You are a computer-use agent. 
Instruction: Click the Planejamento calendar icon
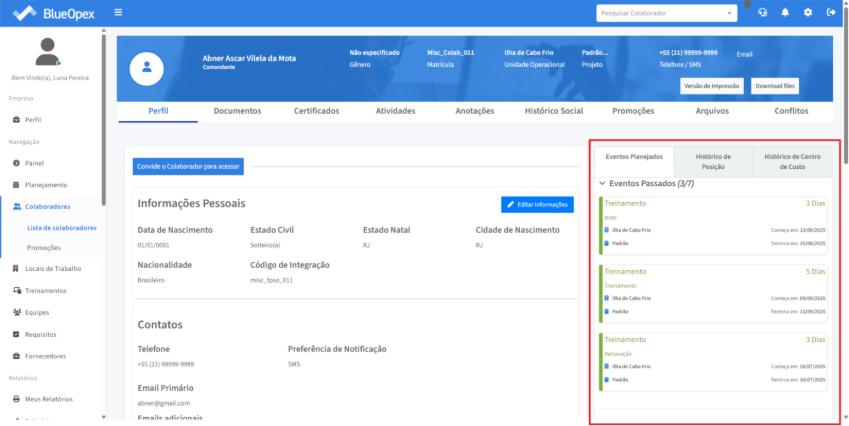(x=16, y=185)
